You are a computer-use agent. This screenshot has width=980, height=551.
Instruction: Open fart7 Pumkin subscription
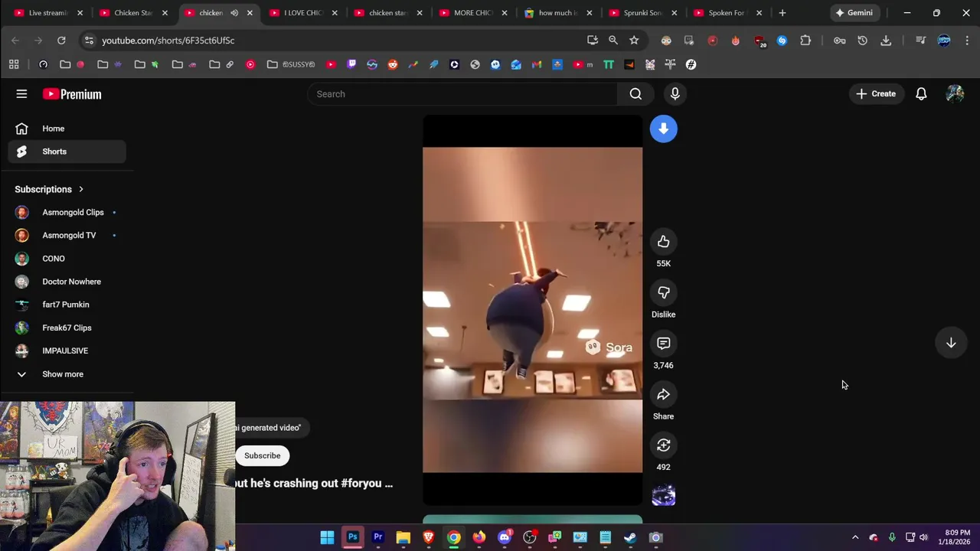click(x=67, y=305)
